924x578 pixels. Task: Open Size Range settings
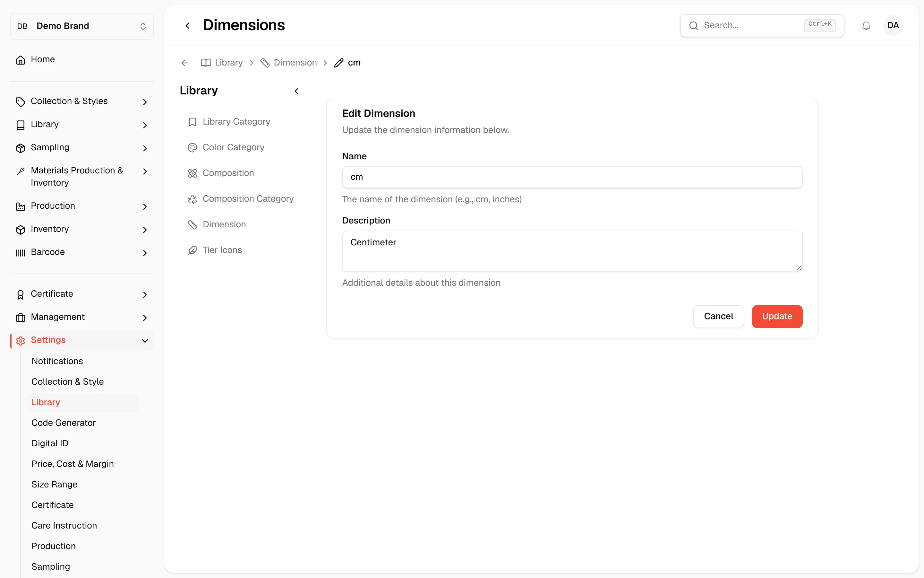[54, 484]
